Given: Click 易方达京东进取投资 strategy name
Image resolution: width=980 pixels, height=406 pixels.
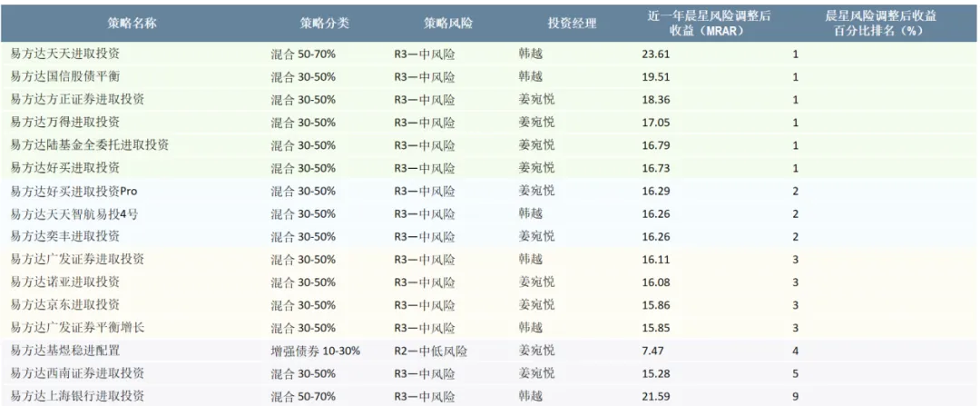Looking at the screenshot, I should [64, 304].
